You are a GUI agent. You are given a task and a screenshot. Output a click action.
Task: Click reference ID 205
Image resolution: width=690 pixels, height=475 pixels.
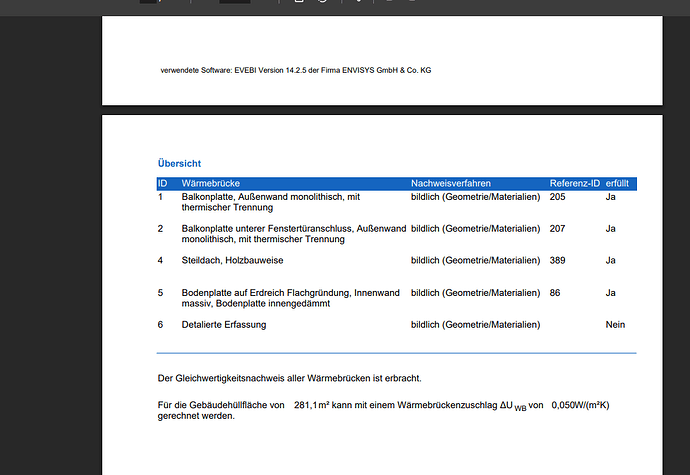(557, 197)
